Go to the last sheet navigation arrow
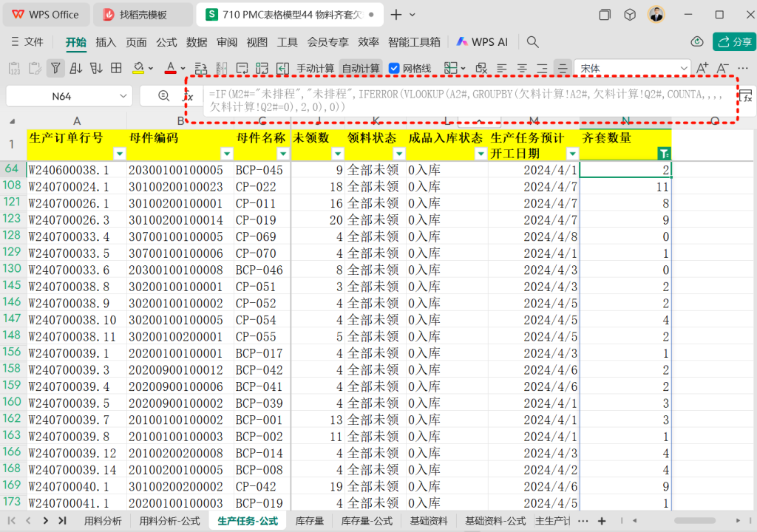757x532 pixels. point(62,521)
